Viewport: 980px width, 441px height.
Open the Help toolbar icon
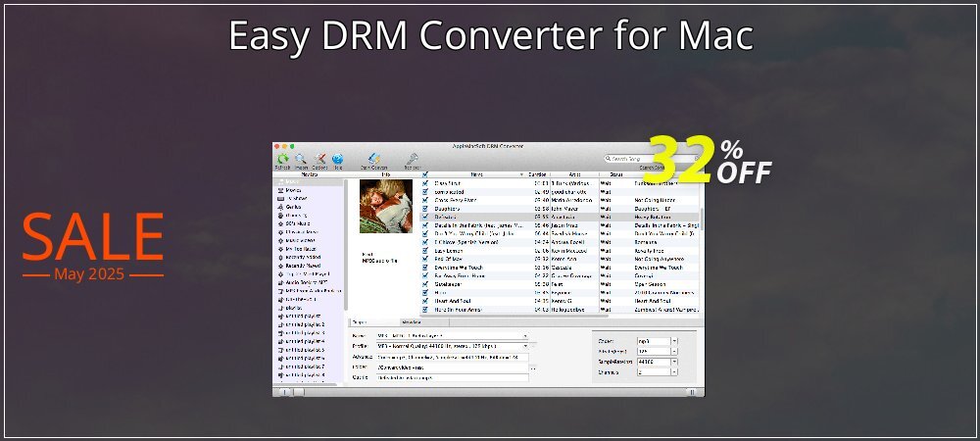coord(337,160)
